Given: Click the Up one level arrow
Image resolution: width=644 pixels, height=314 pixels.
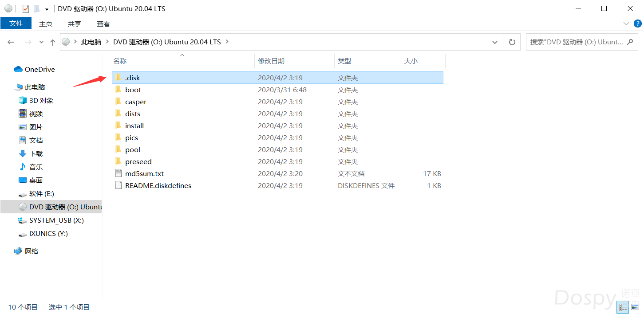Looking at the screenshot, I should tap(53, 42).
